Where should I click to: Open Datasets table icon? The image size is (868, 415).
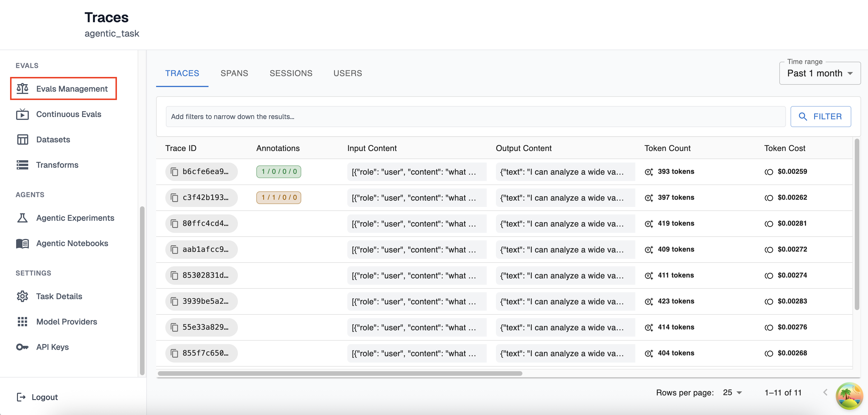click(22, 139)
